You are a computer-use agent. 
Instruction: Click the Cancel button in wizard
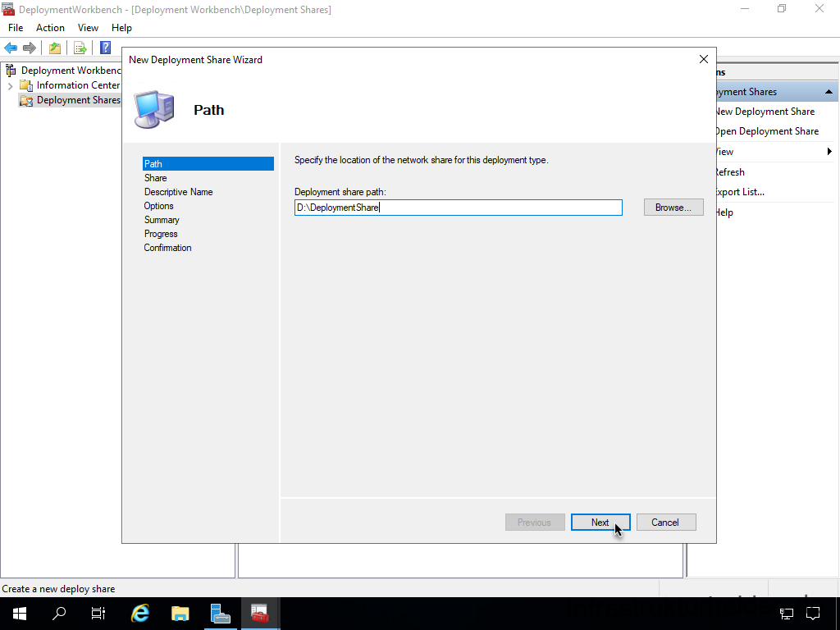point(666,523)
